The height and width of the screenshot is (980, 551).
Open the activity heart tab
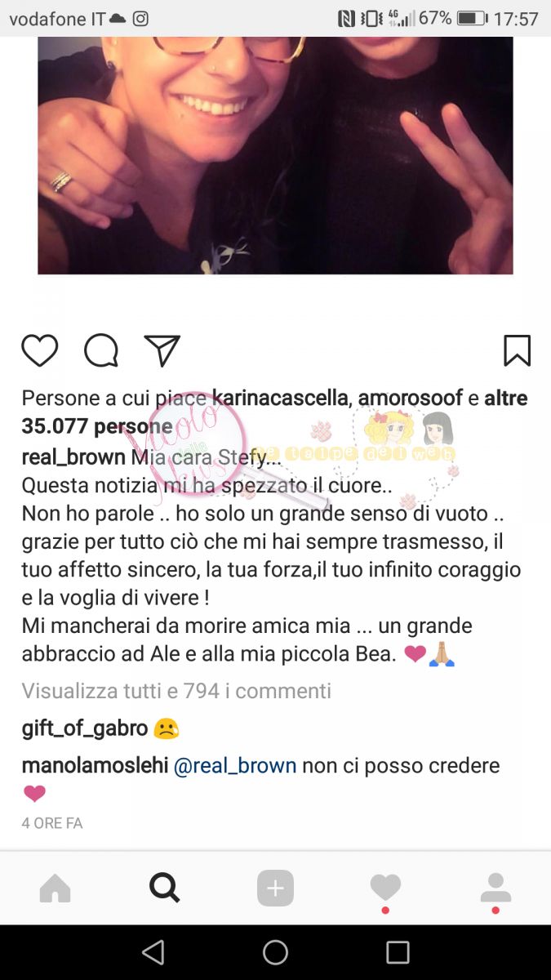(x=385, y=889)
